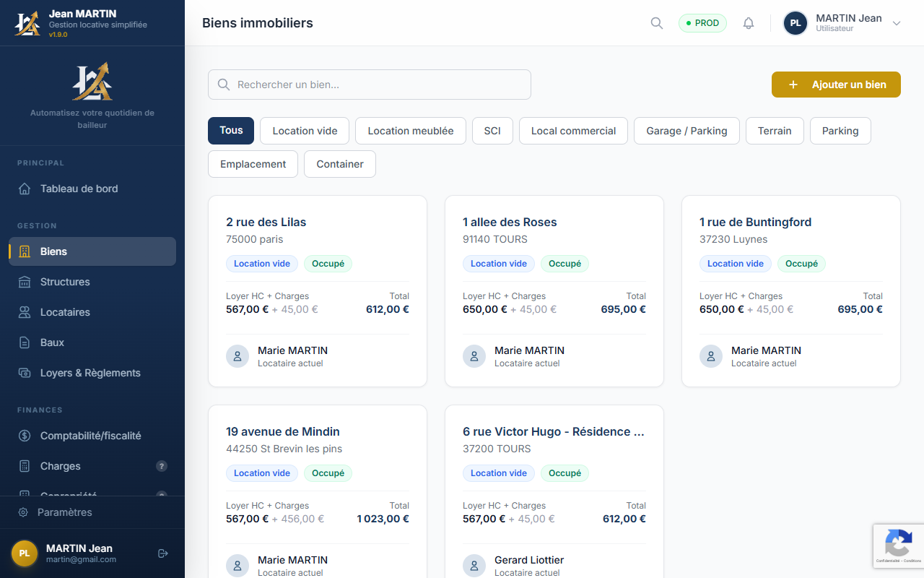Click Ajouter un bien button
The height and width of the screenshot is (578, 924).
[836, 85]
